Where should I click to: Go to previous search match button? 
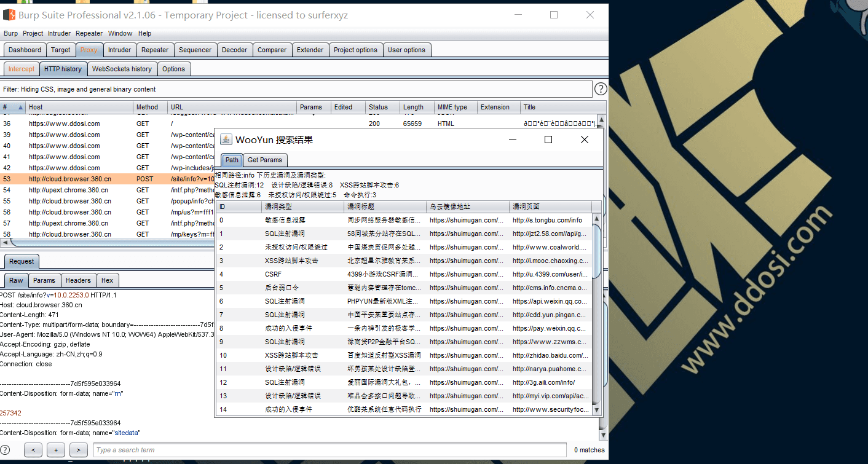pyautogui.click(x=33, y=450)
